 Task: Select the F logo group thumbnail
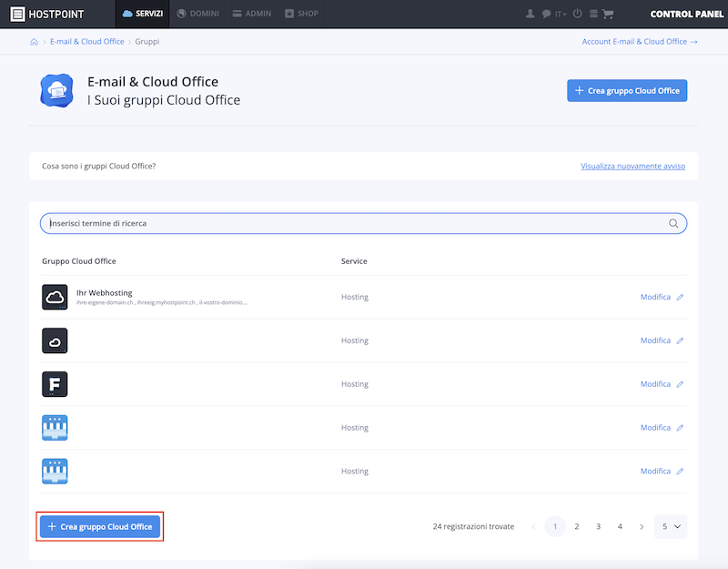click(55, 384)
